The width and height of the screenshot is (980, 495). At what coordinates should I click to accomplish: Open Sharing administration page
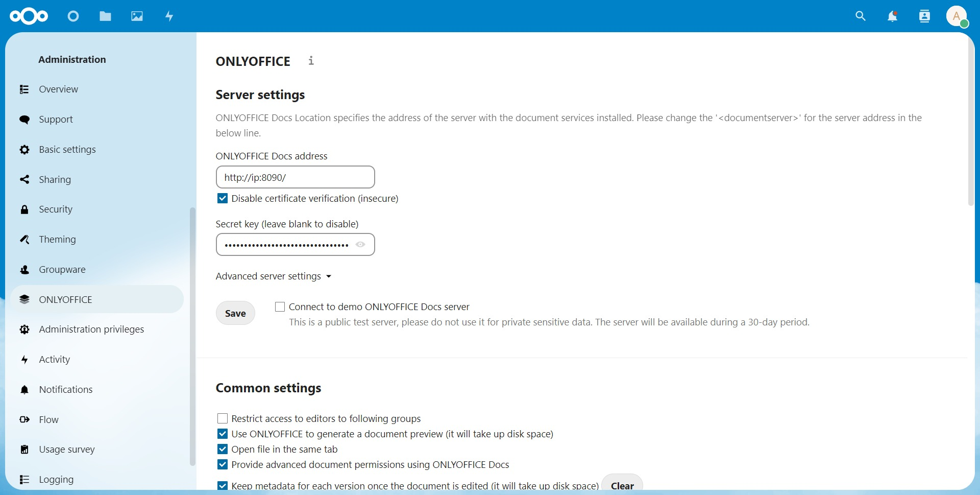click(x=97, y=179)
